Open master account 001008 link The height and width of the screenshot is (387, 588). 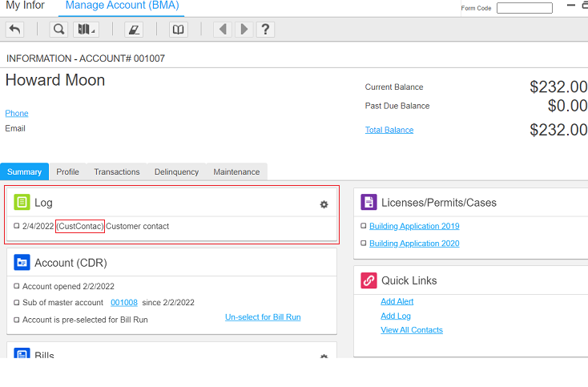click(123, 302)
